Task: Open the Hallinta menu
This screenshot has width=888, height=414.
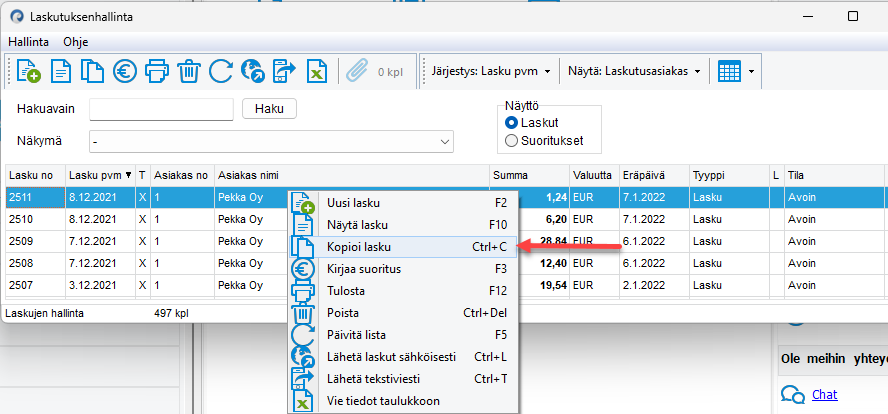Action: point(28,42)
